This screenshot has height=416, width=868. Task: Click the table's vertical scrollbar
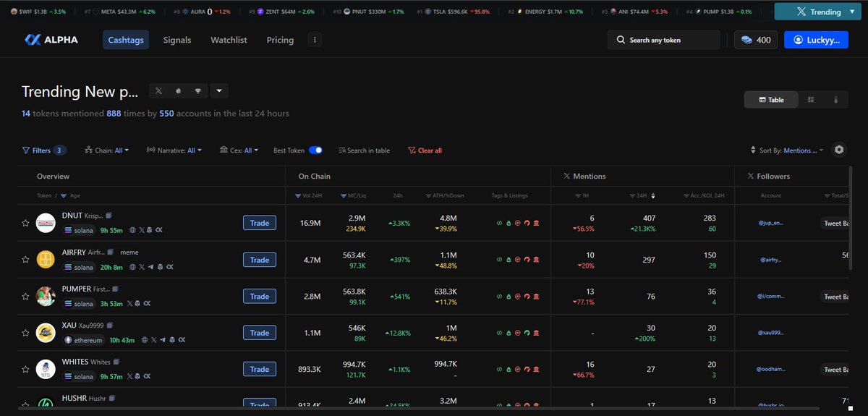(851, 218)
